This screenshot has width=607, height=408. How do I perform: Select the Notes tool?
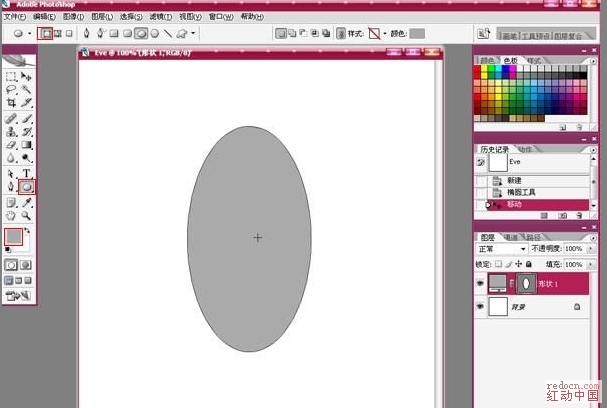coord(11,202)
